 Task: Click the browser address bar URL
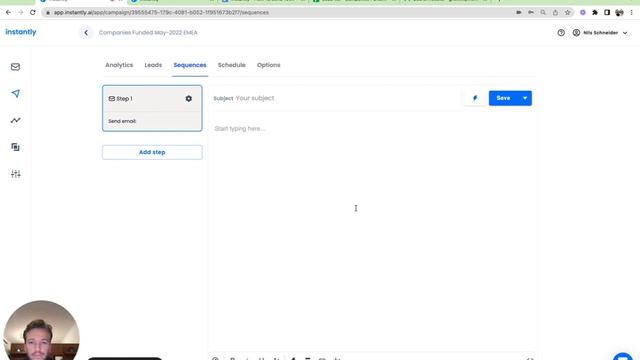tap(161, 13)
